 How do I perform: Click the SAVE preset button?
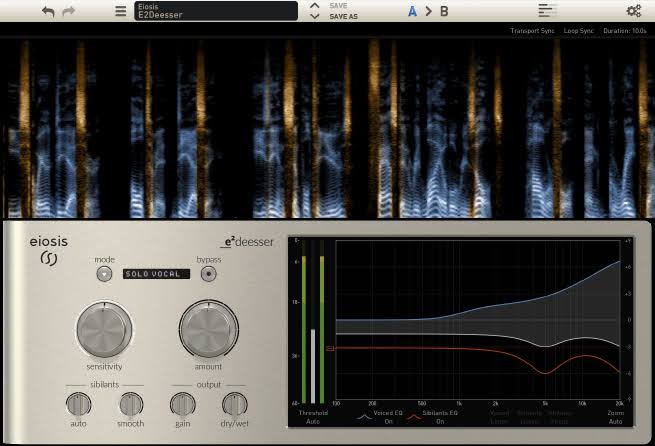tap(338, 6)
